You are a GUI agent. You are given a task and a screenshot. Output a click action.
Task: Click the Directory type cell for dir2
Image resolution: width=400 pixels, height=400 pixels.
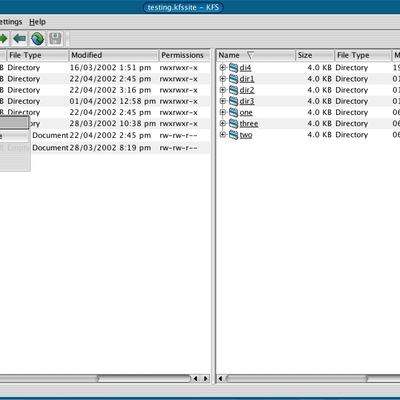[352, 90]
